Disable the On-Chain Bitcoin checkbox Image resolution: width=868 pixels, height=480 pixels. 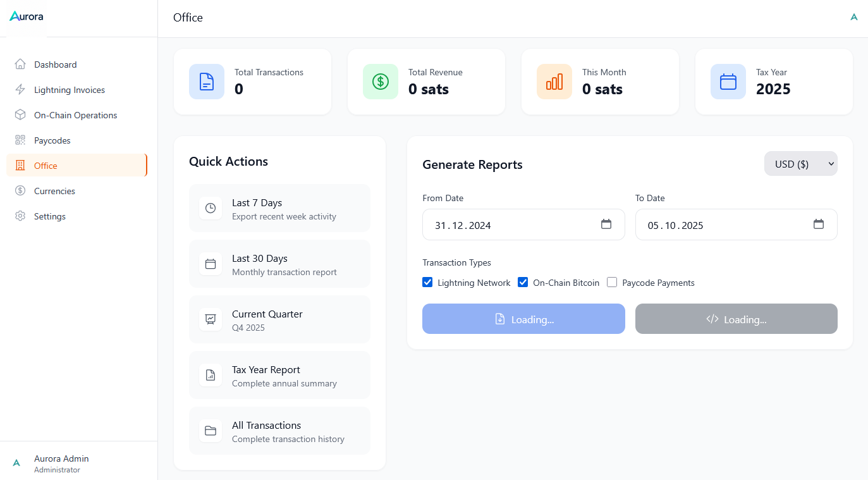tap(523, 282)
